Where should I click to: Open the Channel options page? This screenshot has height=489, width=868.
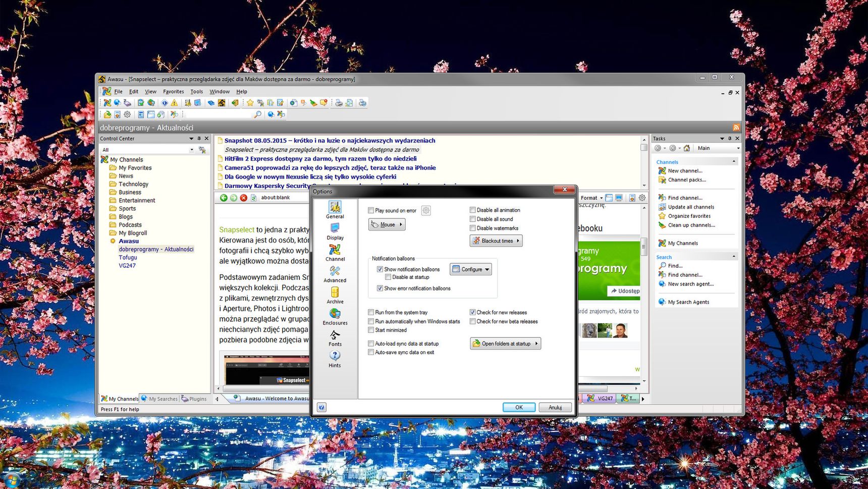click(x=335, y=253)
